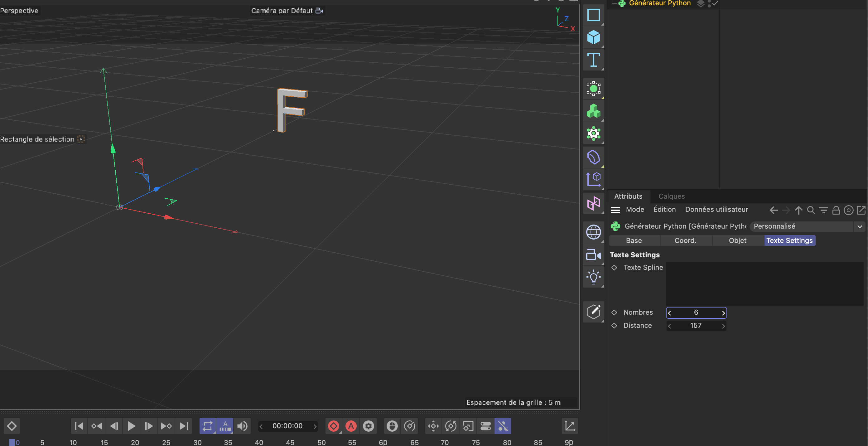The height and width of the screenshot is (446, 868).
Task: Open the Camera object icon
Action: (593, 255)
